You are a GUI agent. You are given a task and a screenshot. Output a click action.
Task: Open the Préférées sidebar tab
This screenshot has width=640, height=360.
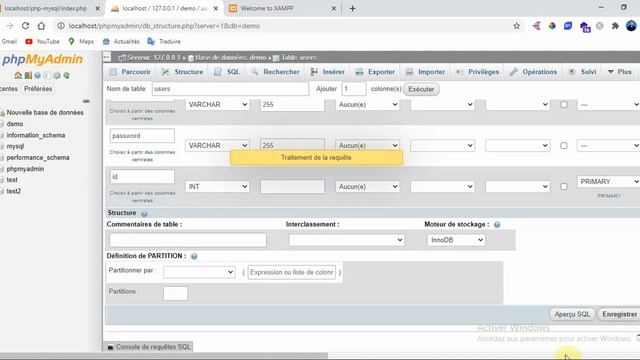click(38, 89)
